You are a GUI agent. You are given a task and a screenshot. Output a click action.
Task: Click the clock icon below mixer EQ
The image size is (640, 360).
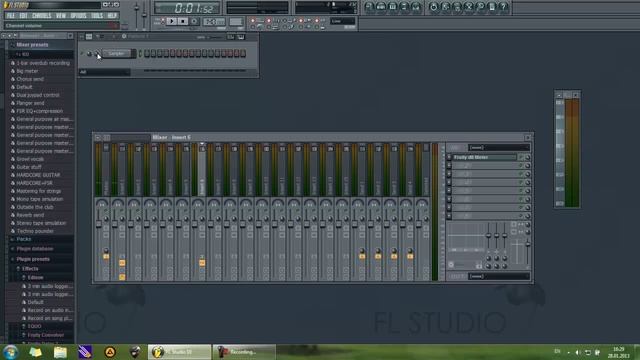click(451, 265)
